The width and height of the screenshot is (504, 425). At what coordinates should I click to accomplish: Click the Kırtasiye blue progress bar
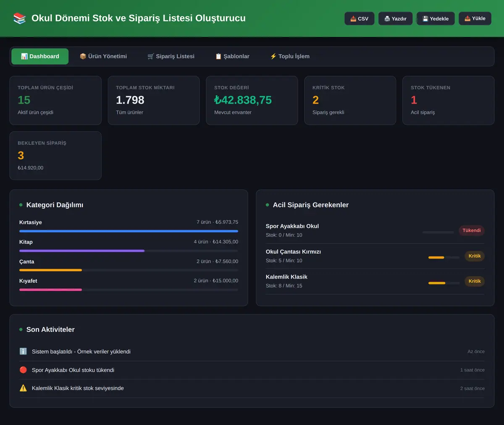pos(129,231)
